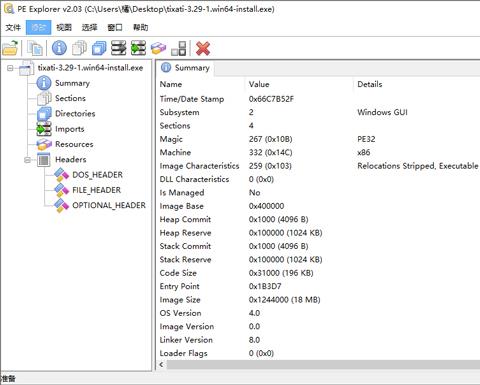480x385 pixels.
Task: Select Resources in the tree
Action: 74,144
